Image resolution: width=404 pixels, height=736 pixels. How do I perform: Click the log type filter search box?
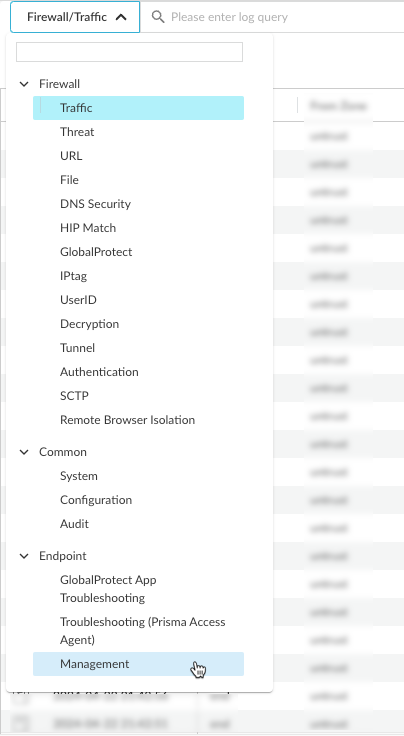click(x=130, y=52)
